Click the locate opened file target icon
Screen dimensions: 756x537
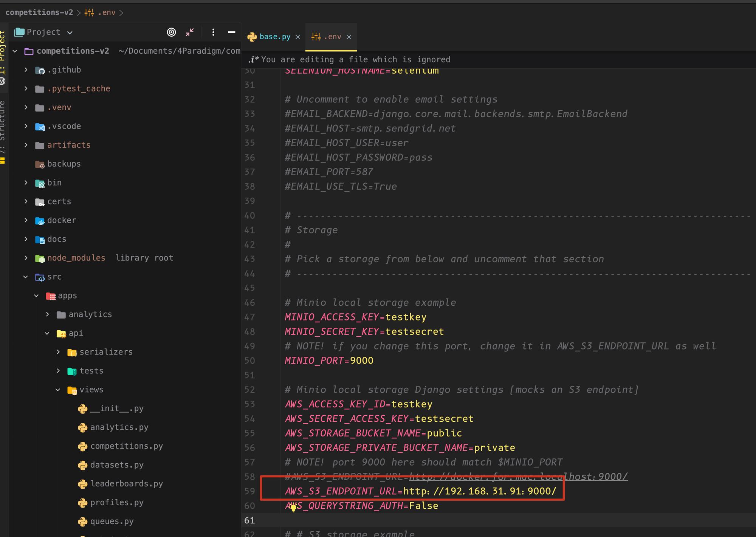pos(171,32)
